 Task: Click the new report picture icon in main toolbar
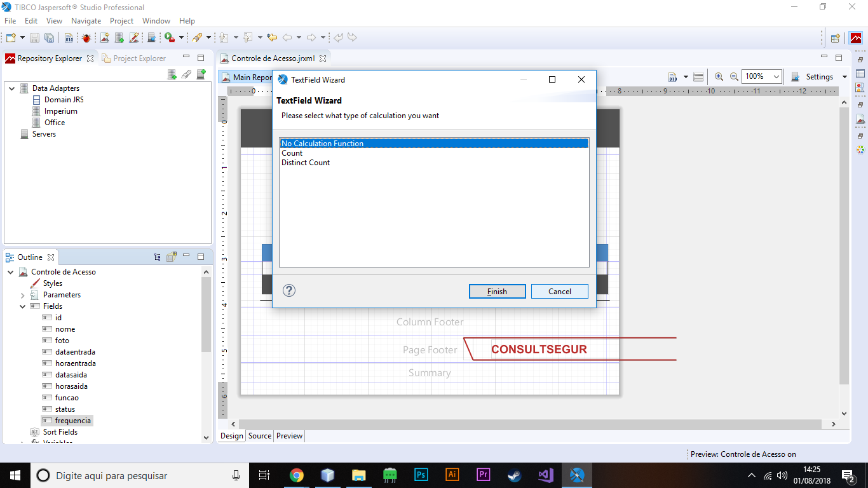tap(105, 37)
